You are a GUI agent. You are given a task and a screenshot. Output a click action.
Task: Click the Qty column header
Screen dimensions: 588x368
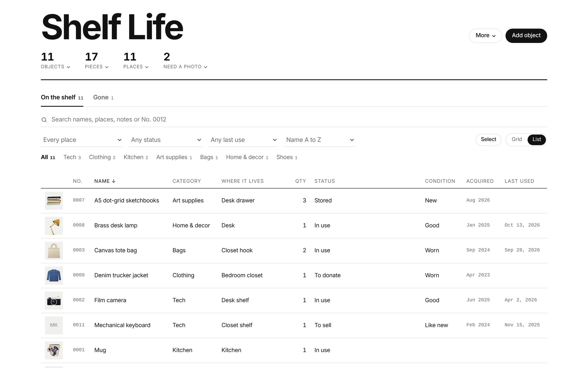(300, 181)
